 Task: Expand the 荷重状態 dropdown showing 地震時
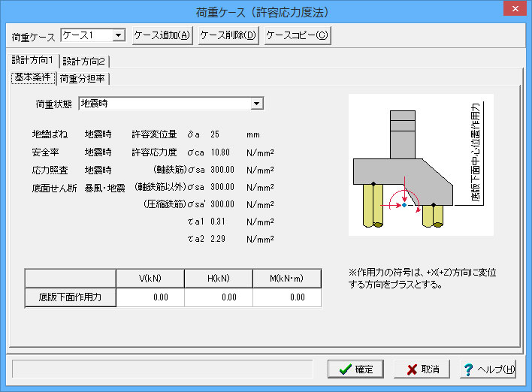(x=171, y=104)
